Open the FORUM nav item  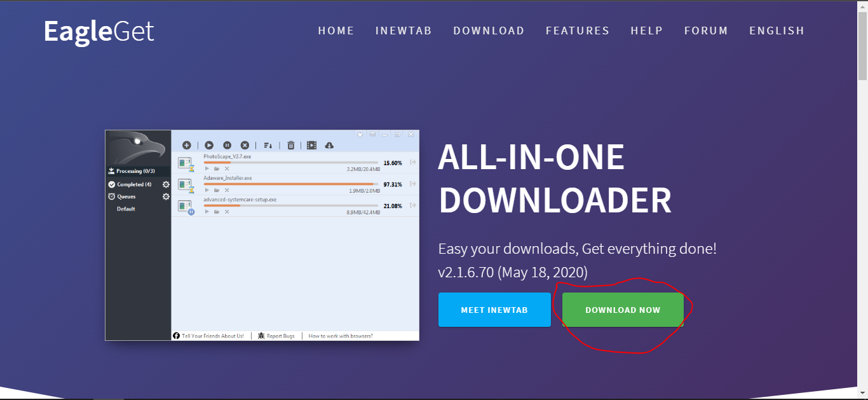point(706,31)
